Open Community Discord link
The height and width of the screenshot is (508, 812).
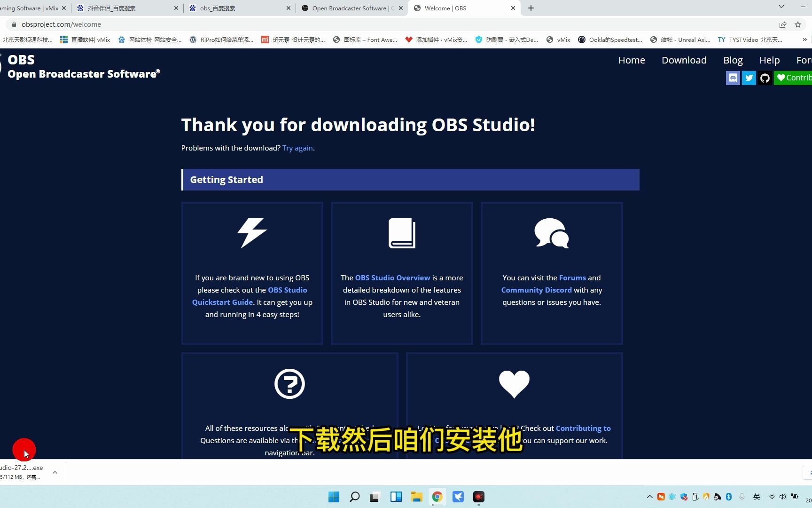[x=536, y=290]
